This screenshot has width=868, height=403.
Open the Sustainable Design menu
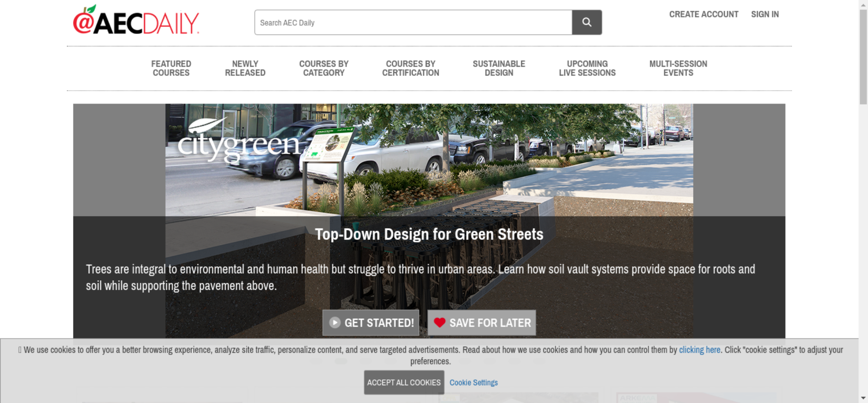499,69
